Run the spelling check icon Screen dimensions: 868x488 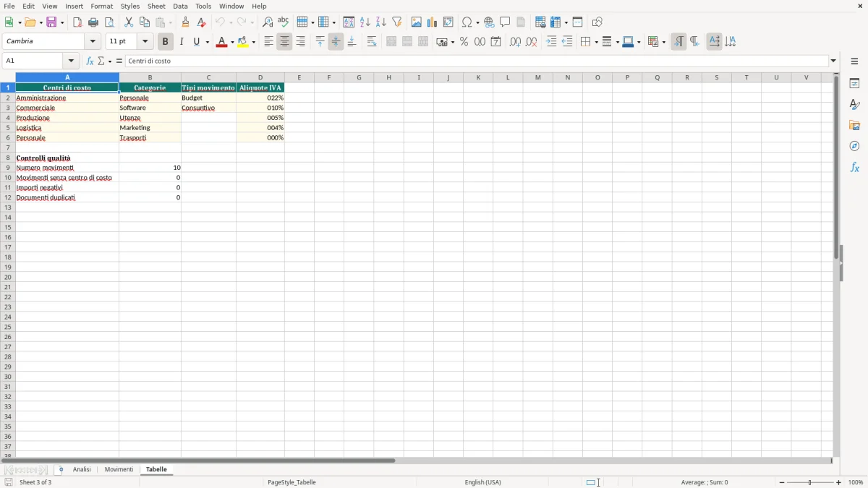pos(284,22)
